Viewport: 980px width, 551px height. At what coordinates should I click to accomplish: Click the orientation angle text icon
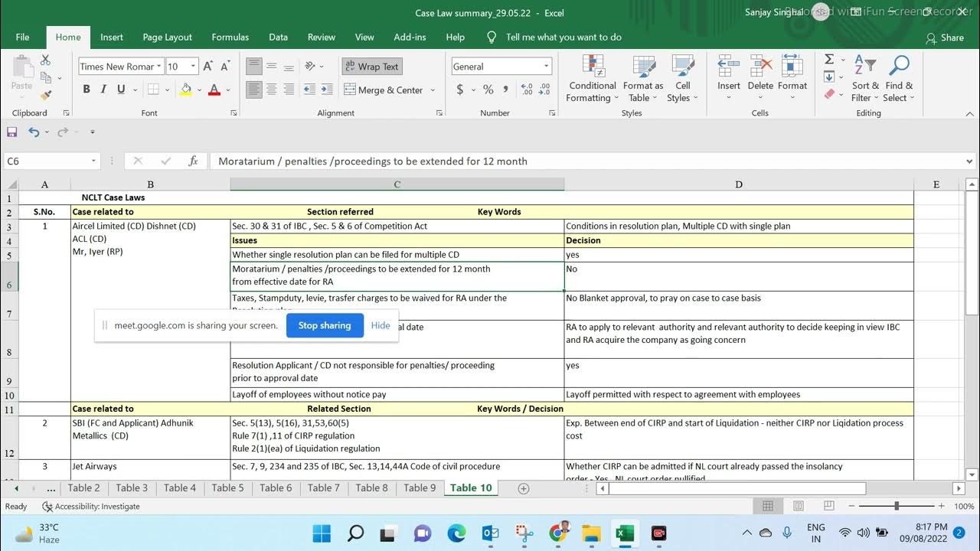click(311, 67)
